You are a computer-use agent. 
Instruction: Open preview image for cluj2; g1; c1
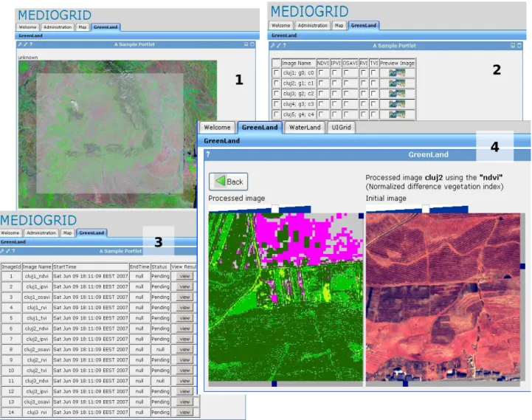coord(397,83)
